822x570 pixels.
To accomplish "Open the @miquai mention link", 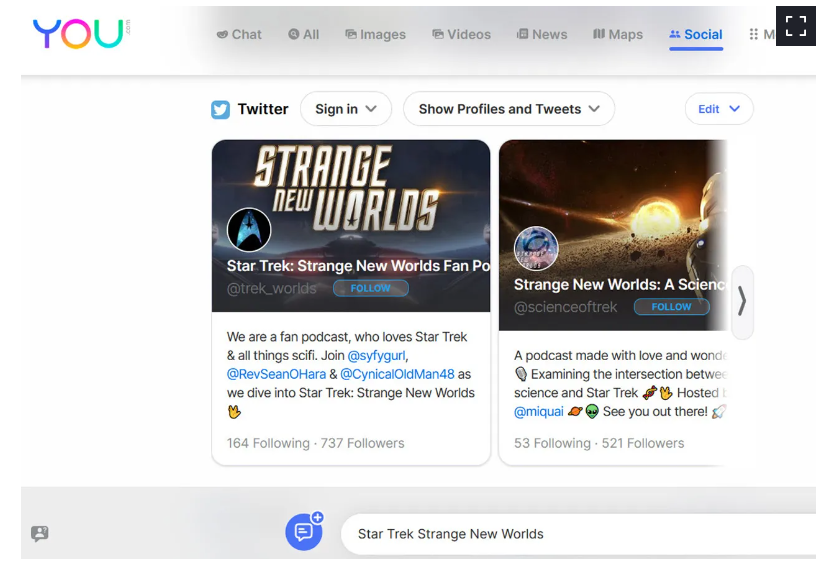I will coord(539,412).
